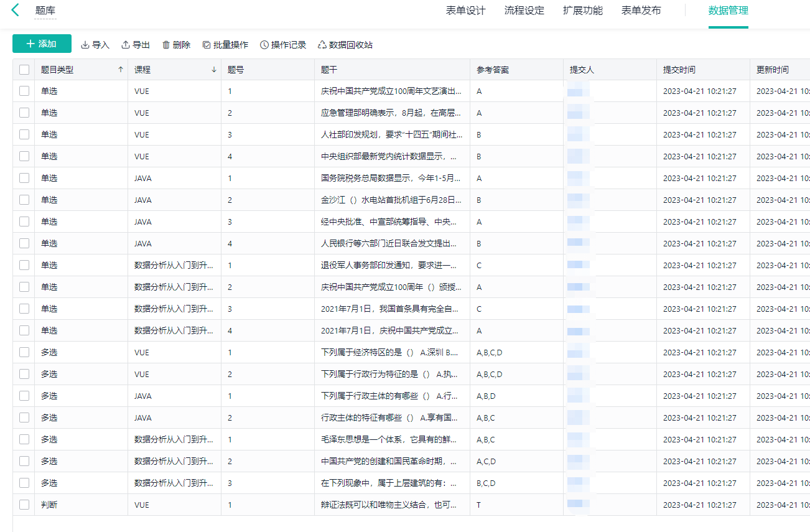Click the 导入 import button
The width and height of the screenshot is (810, 532).
pos(95,45)
